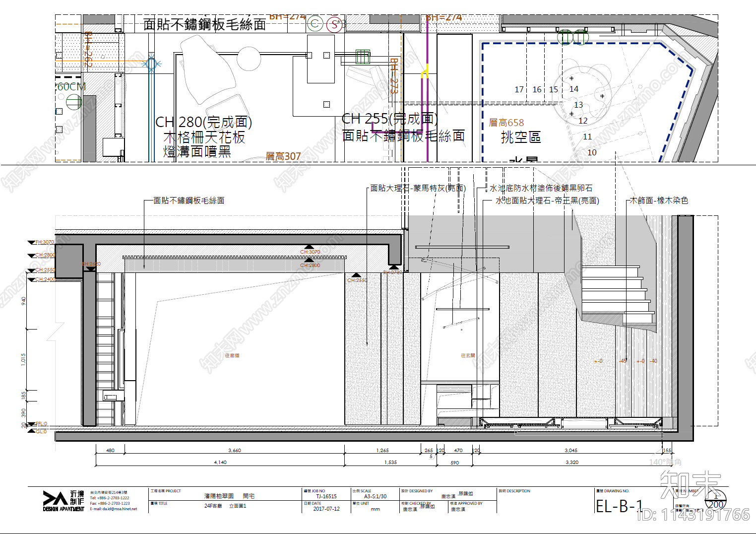Viewport: 756px width, 534px height.
Task: Click the circled C symbol in plan
Action: (315, 23)
